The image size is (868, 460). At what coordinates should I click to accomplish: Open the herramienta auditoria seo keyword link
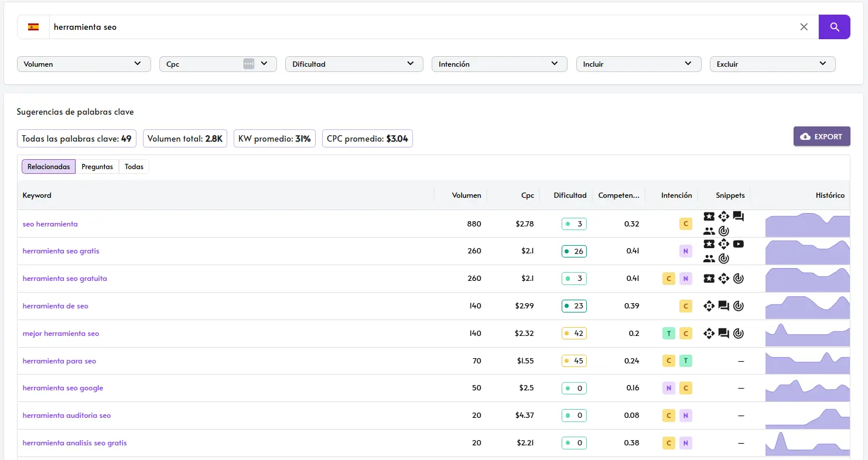click(x=67, y=416)
